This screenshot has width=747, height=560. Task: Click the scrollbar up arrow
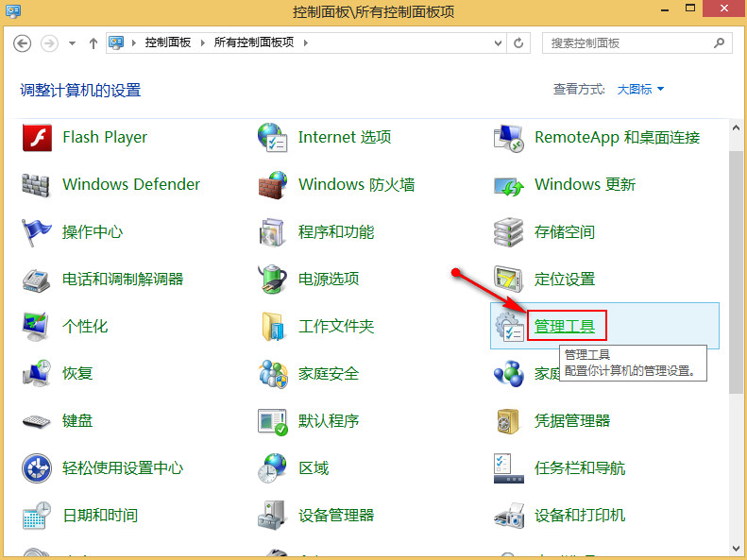point(736,127)
